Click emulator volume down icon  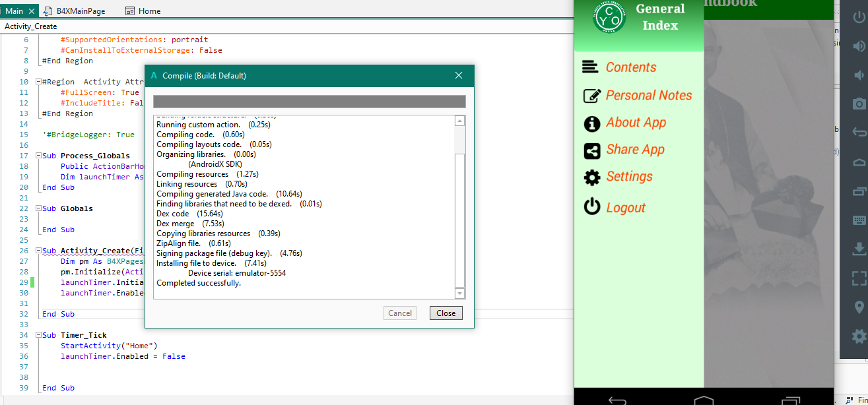tap(859, 75)
